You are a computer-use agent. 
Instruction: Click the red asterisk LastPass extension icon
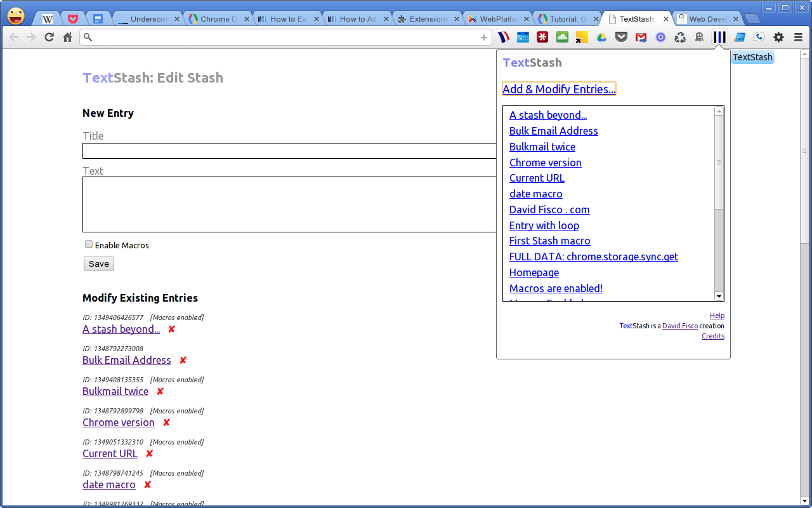[542, 37]
